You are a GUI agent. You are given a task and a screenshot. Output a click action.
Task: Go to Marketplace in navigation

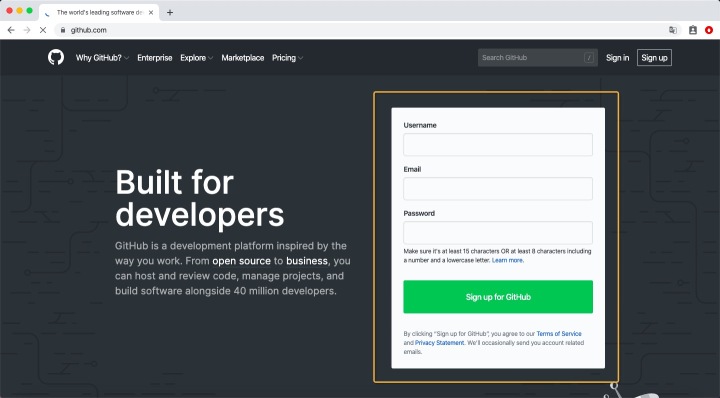(x=242, y=58)
